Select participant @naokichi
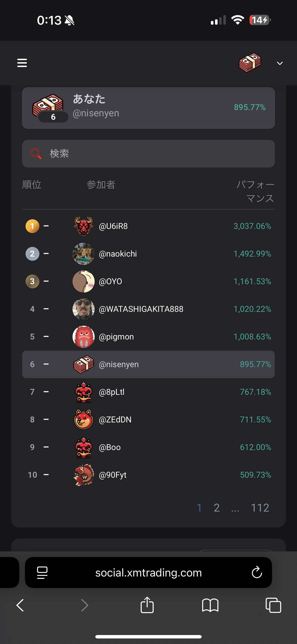 [118, 254]
